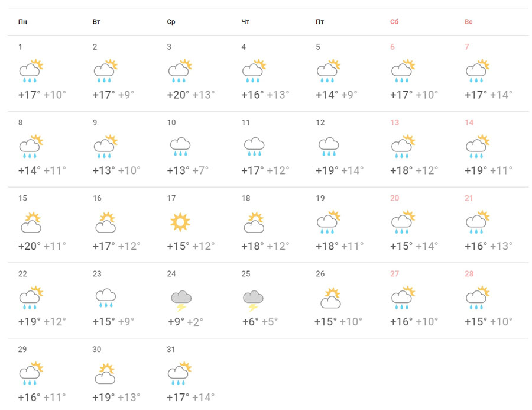Screen dimensions: 532x410
Task: Open day number 20 in the calendar
Action: tap(394, 198)
